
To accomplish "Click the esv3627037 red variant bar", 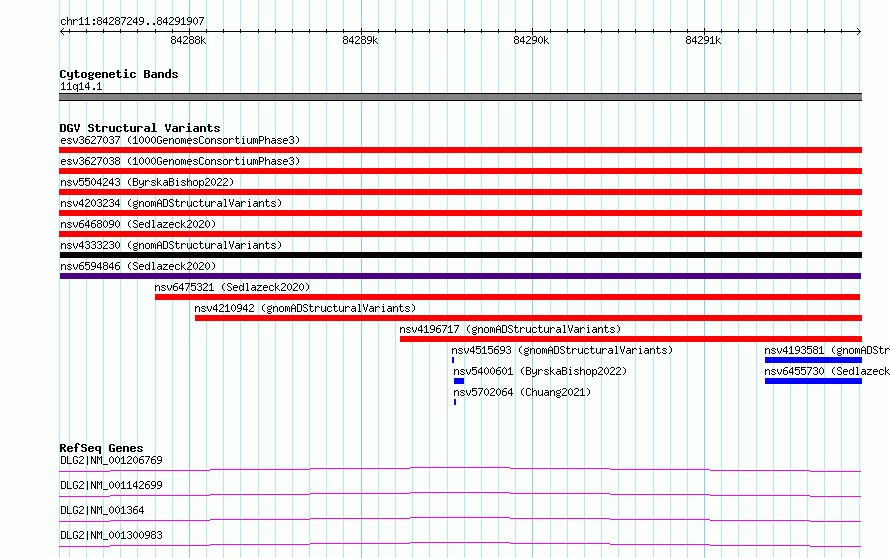I will [x=460, y=150].
